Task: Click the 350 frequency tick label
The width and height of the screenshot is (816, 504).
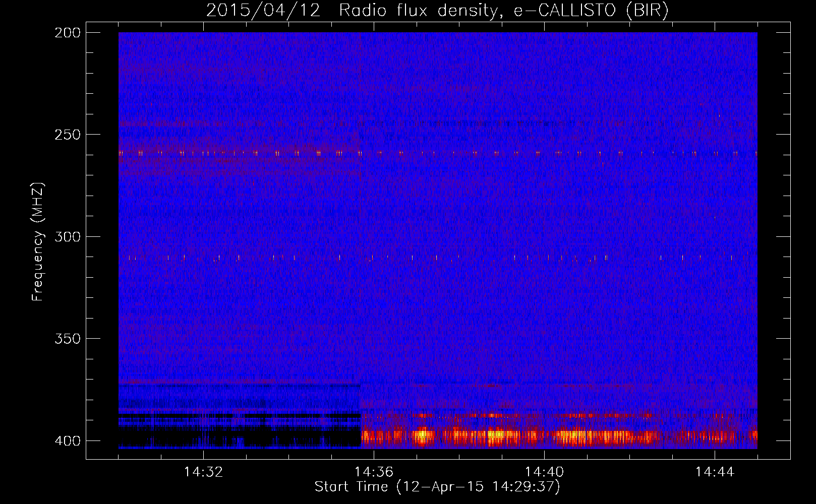Action: pos(68,339)
